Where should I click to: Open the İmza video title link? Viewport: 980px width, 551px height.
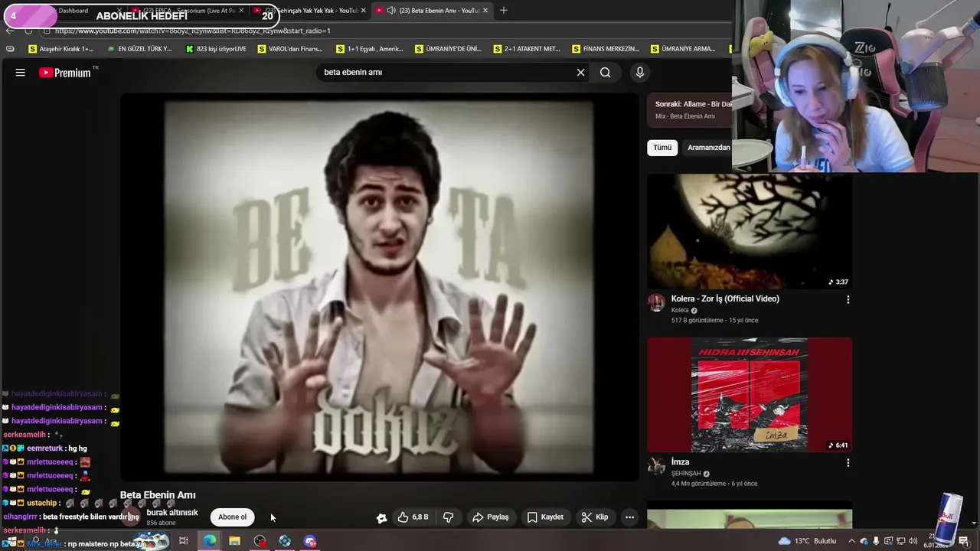(x=680, y=462)
